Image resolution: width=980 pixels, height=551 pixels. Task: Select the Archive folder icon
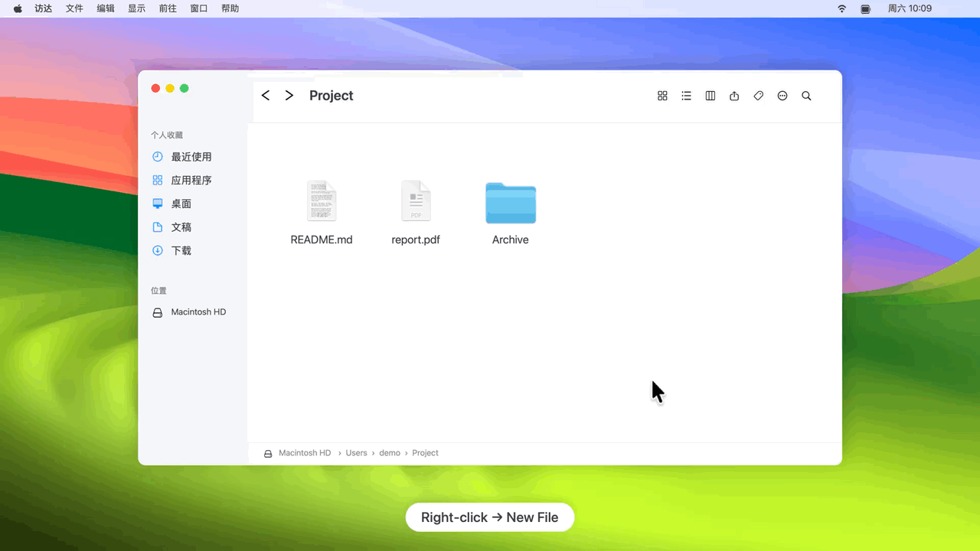[x=511, y=203]
